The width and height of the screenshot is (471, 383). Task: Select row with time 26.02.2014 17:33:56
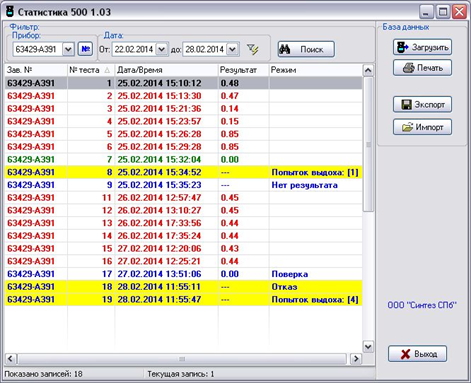click(x=183, y=223)
